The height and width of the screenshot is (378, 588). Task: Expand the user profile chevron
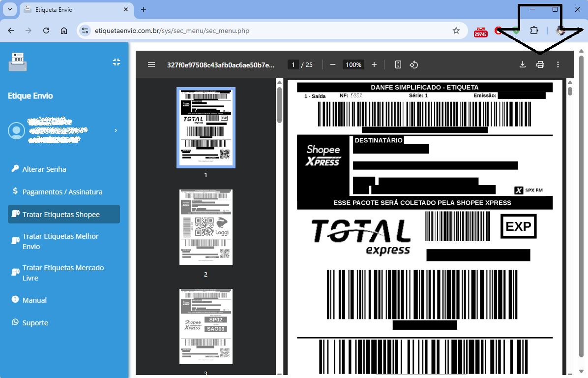click(x=116, y=130)
